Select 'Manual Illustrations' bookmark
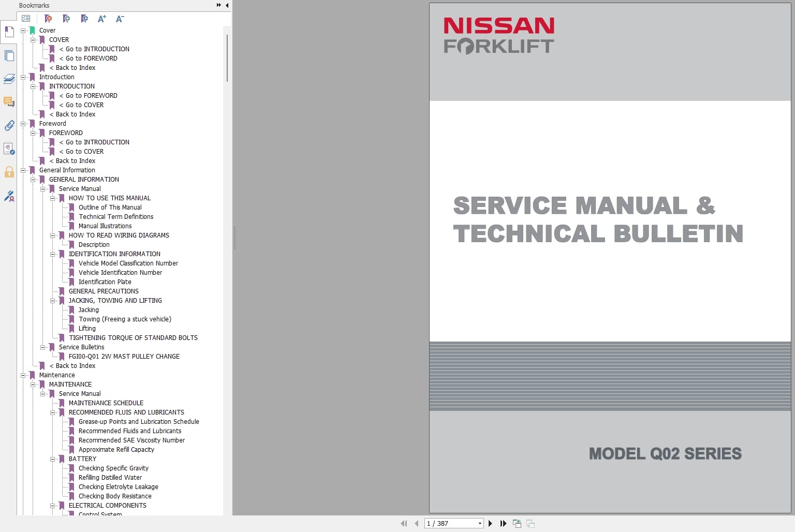 tap(105, 226)
